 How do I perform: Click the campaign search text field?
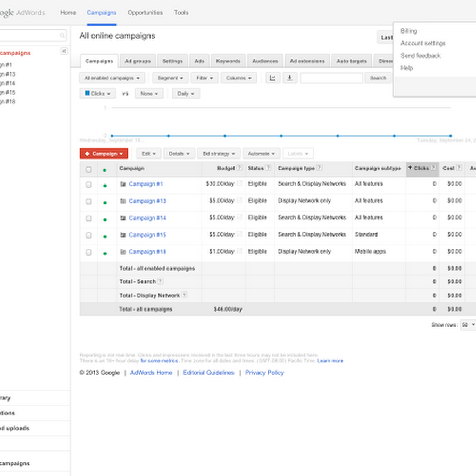click(331, 78)
